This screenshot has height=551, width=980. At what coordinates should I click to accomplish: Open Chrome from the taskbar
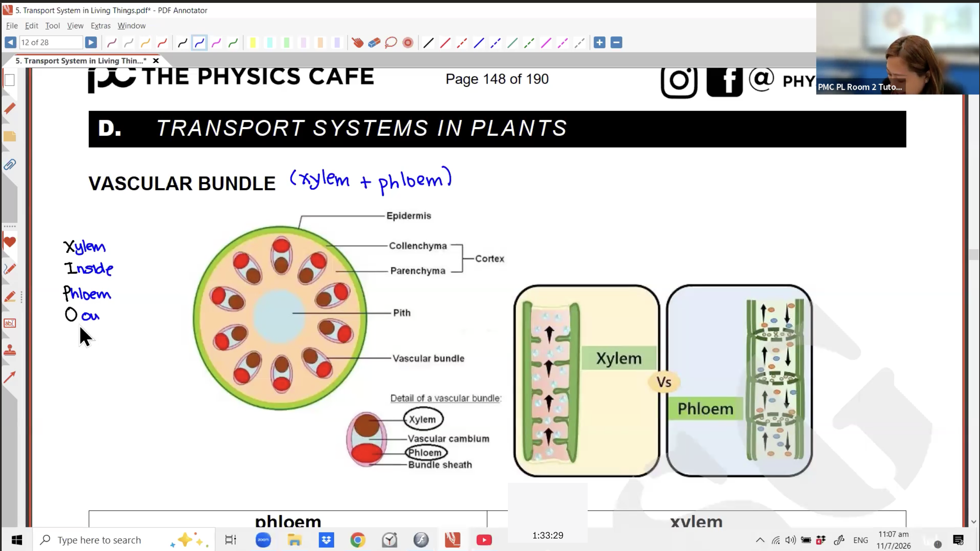click(358, 540)
